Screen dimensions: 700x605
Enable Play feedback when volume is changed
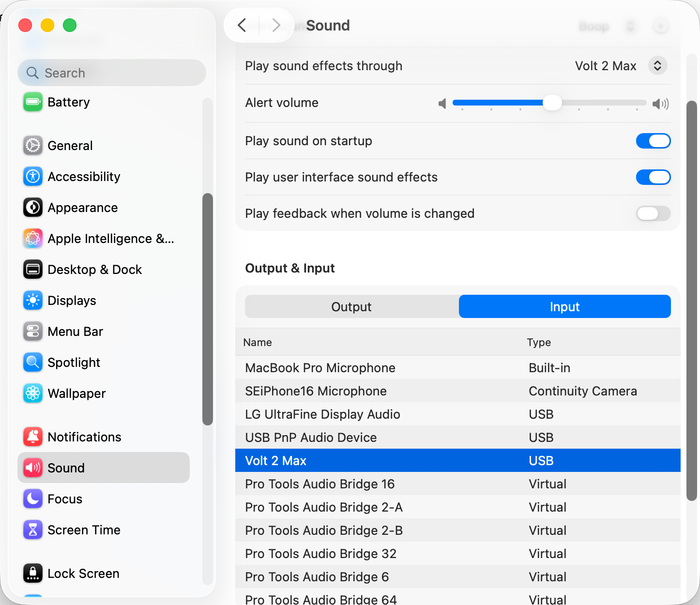point(653,213)
